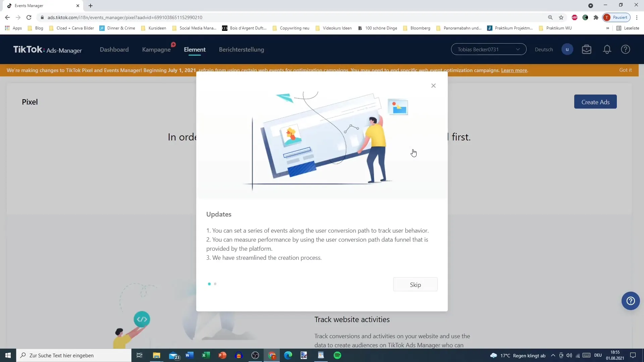The image size is (644, 362).
Task: Change language via Deutsch selector
Action: pyautogui.click(x=544, y=50)
